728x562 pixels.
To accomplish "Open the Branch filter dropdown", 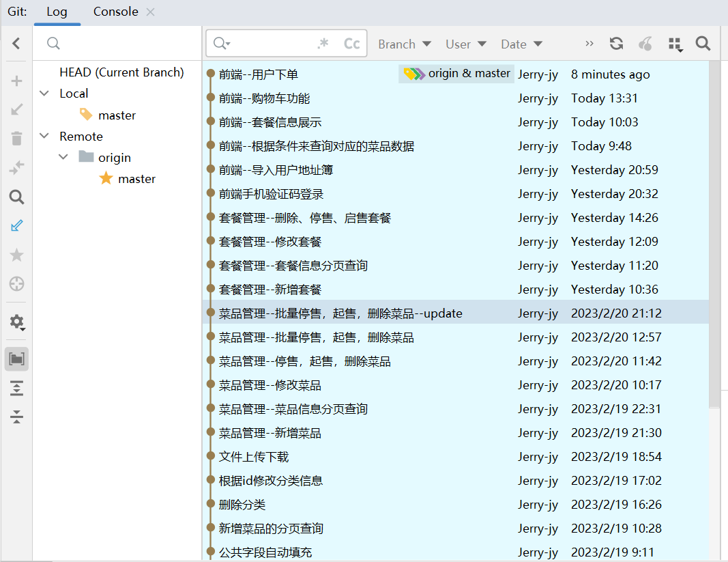I will [x=405, y=44].
